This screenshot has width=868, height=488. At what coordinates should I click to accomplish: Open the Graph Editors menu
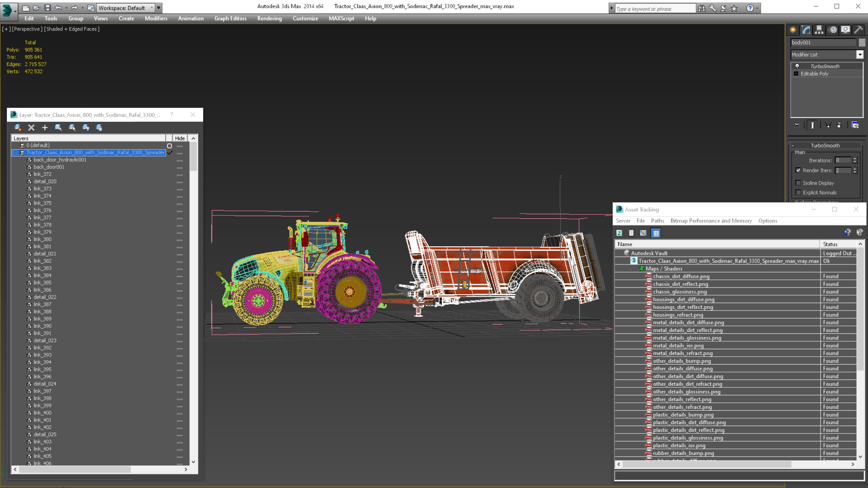230,18
